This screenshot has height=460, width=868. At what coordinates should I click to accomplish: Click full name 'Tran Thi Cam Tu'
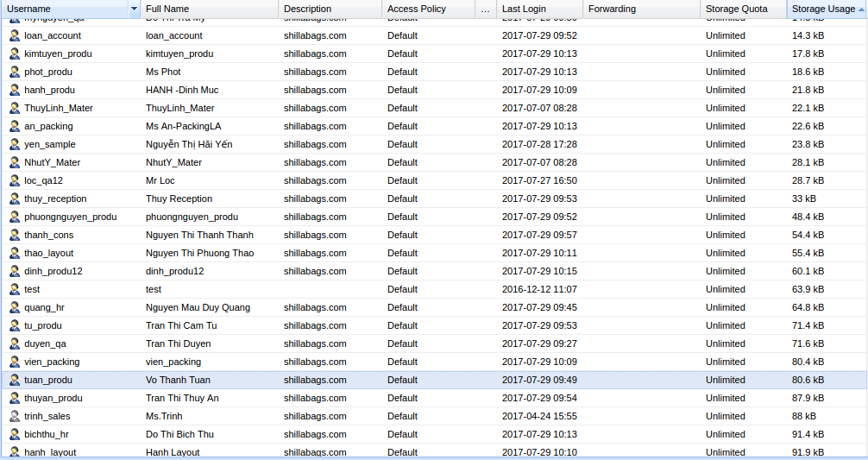click(181, 325)
